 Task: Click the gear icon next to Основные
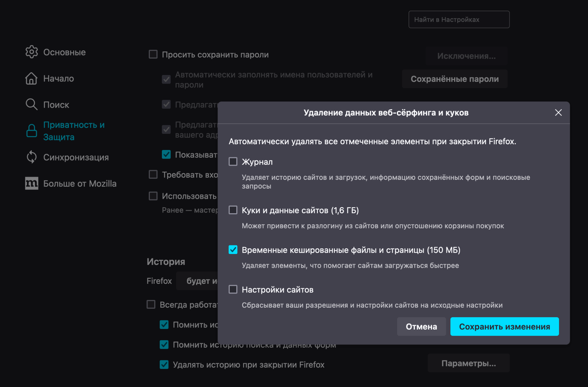(x=32, y=52)
